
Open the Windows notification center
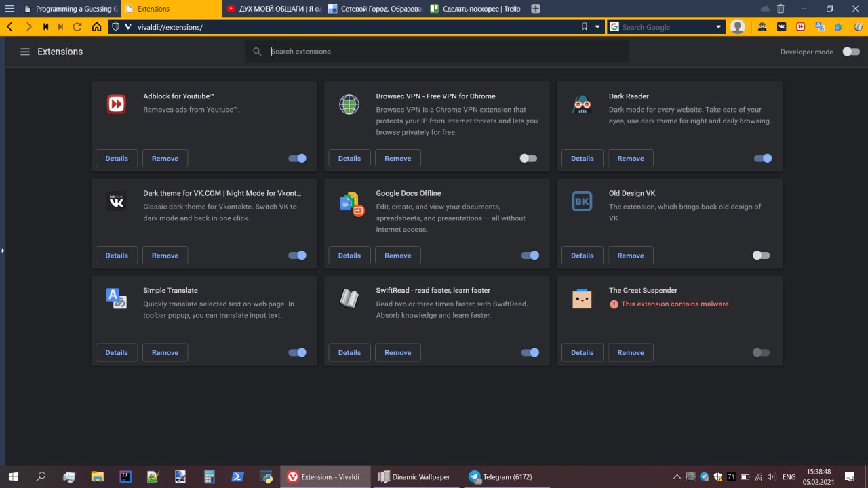point(850,476)
